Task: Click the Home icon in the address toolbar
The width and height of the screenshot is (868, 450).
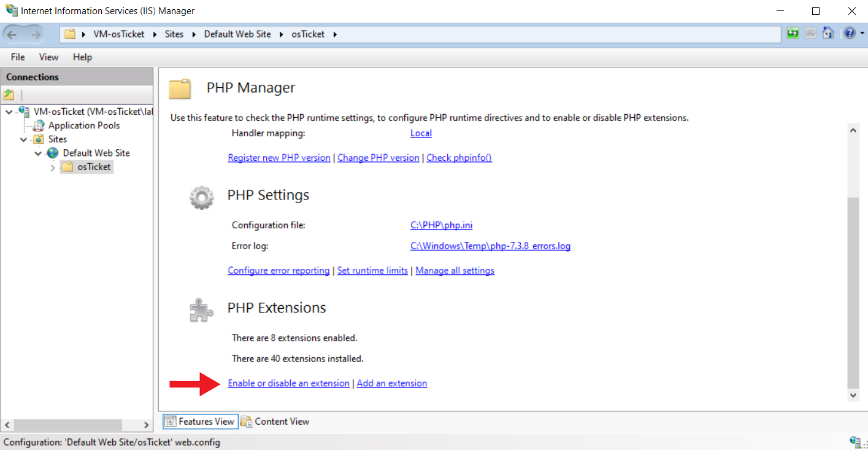Action: point(828,33)
